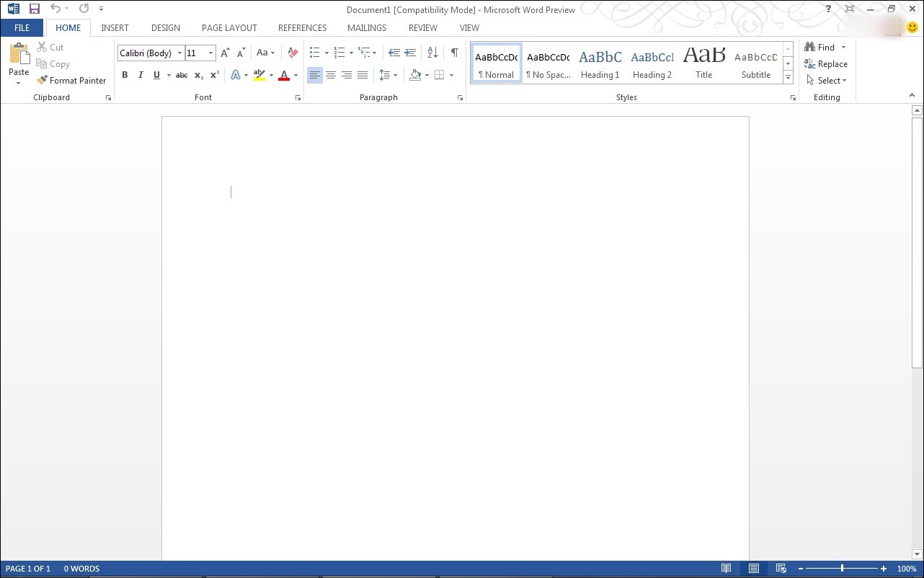Toggle bold formatting
Viewport: 924px width, 578px height.
pyautogui.click(x=125, y=75)
